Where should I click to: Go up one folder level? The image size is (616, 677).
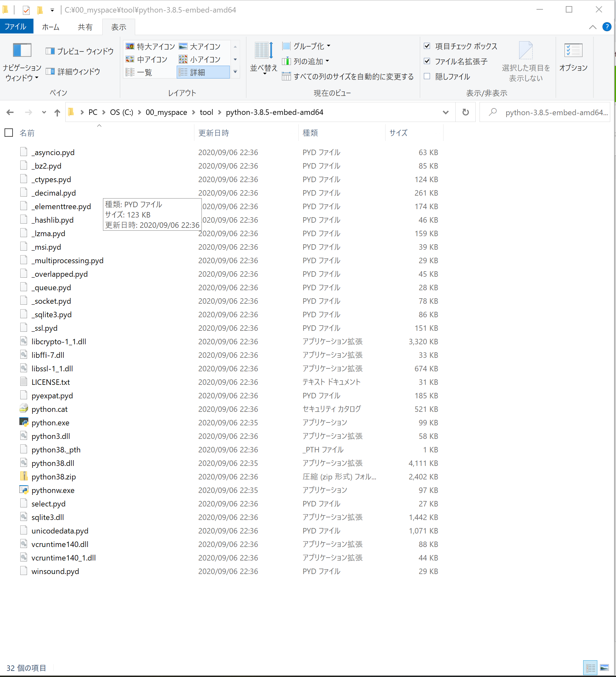pyautogui.click(x=57, y=113)
